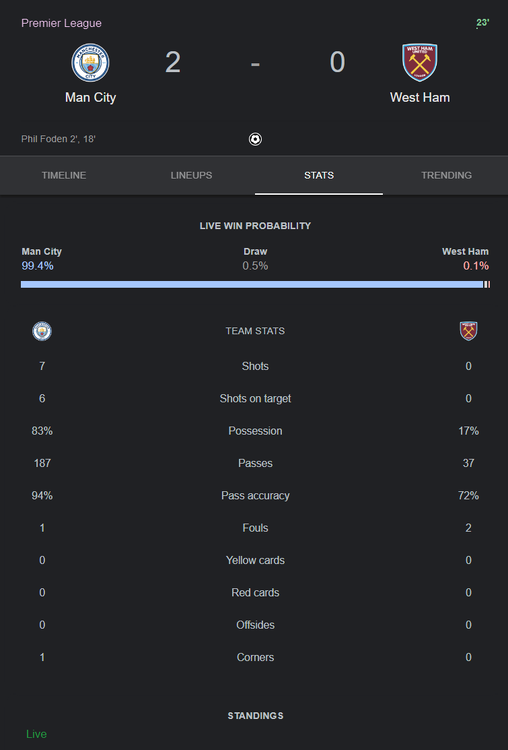Click the Standings heading
Screen dimensions: 508x750
tap(255, 716)
